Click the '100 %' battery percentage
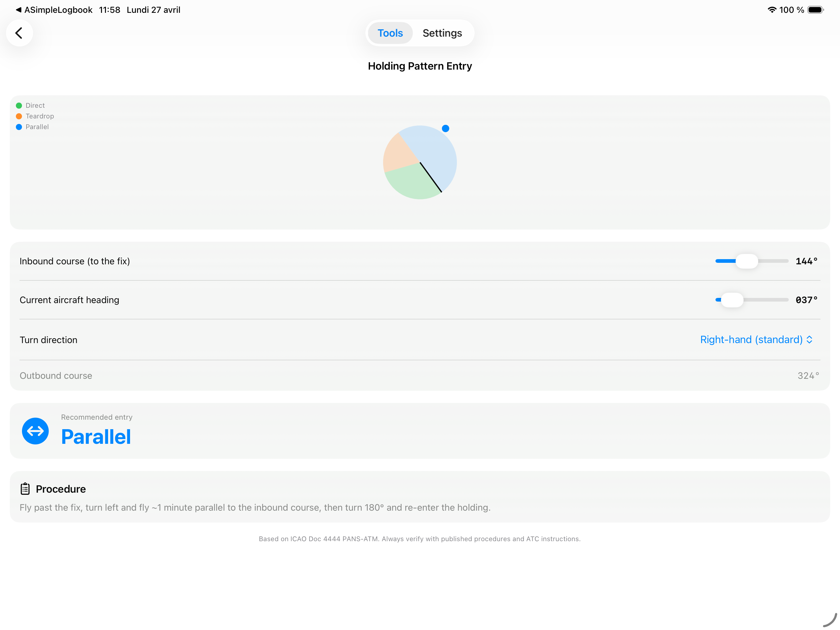The height and width of the screenshot is (630, 840). click(x=792, y=10)
